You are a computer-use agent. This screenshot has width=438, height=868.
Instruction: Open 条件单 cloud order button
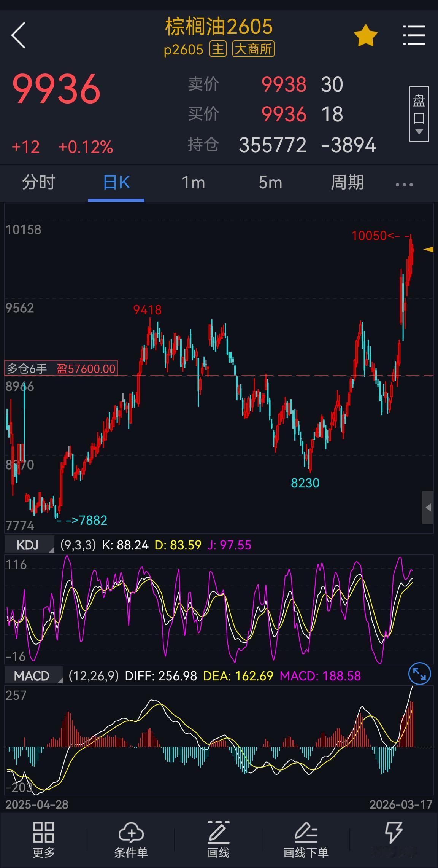pyautogui.click(x=131, y=840)
